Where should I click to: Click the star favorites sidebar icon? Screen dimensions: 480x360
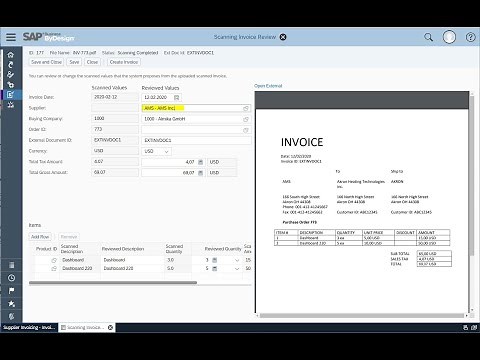(11, 304)
